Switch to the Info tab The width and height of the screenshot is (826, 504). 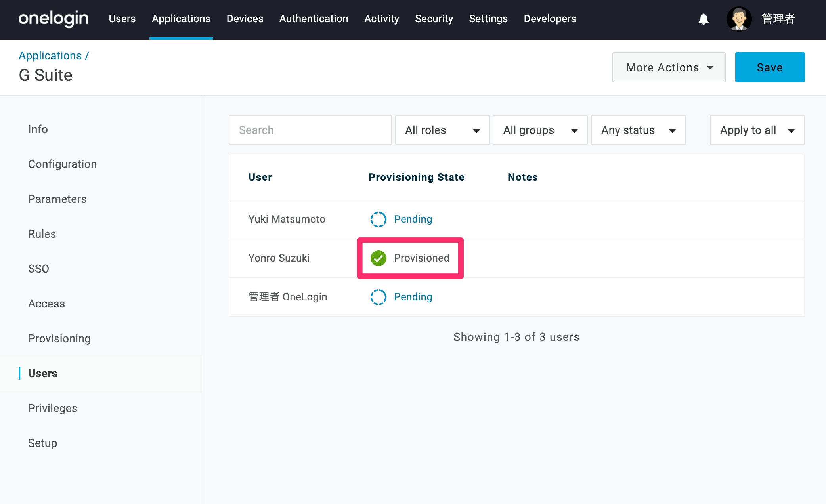(38, 129)
